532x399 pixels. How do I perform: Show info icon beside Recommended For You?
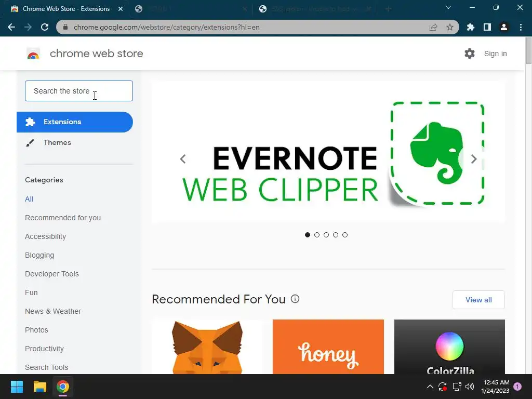(295, 299)
